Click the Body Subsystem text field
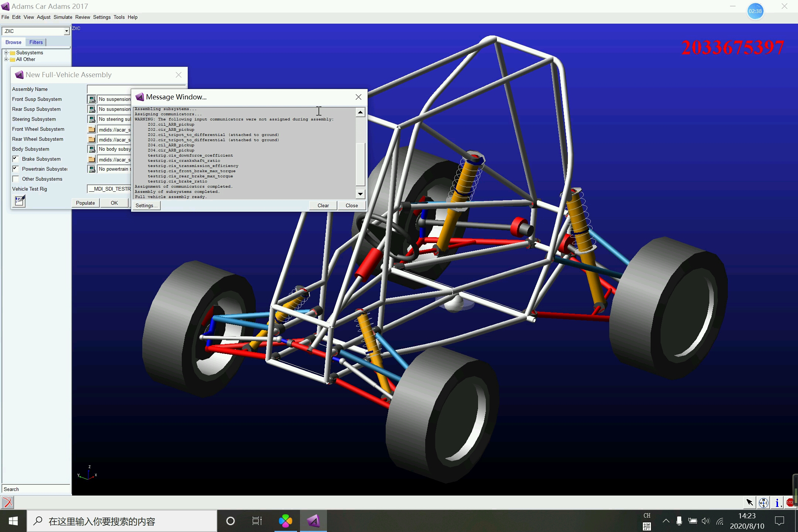This screenshot has height=532, width=798. [115, 149]
